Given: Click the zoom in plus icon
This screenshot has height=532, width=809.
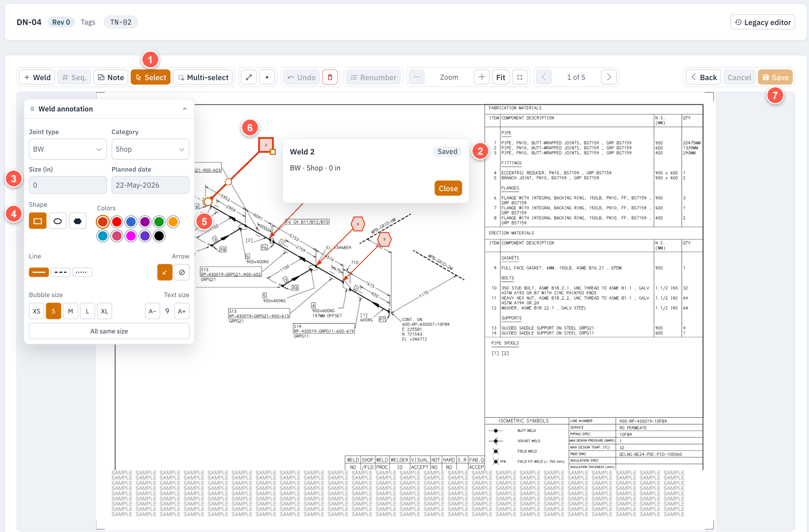Looking at the screenshot, I should (481, 77).
